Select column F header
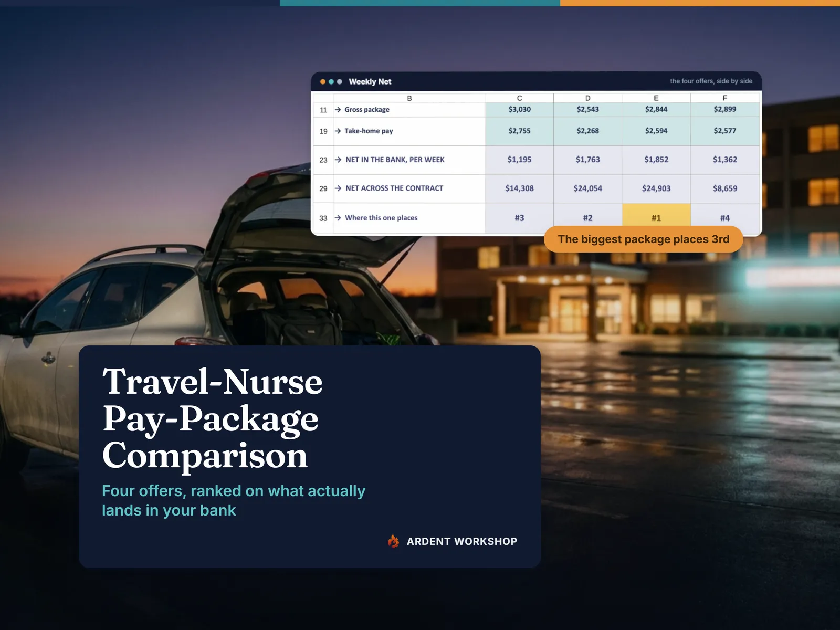Image resolution: width=840 pixels, height=630 pixels. click(725, 98)
